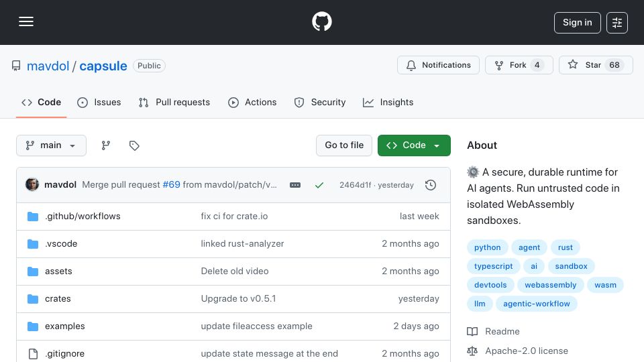Open mavdol owner profile link
This screenshot has width=644, height=362.
click(48, 66)
